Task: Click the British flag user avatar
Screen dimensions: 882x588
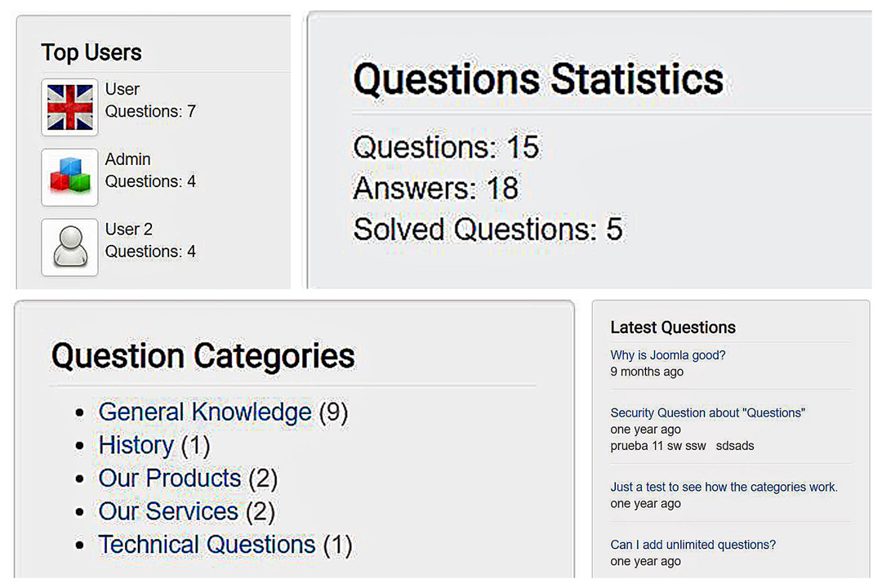Action: click(x=69, y=108)
